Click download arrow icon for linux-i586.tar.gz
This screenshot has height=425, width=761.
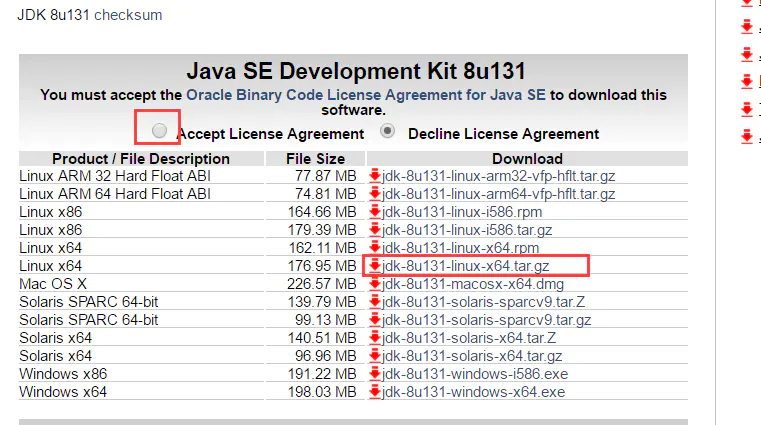pos(375,229)
